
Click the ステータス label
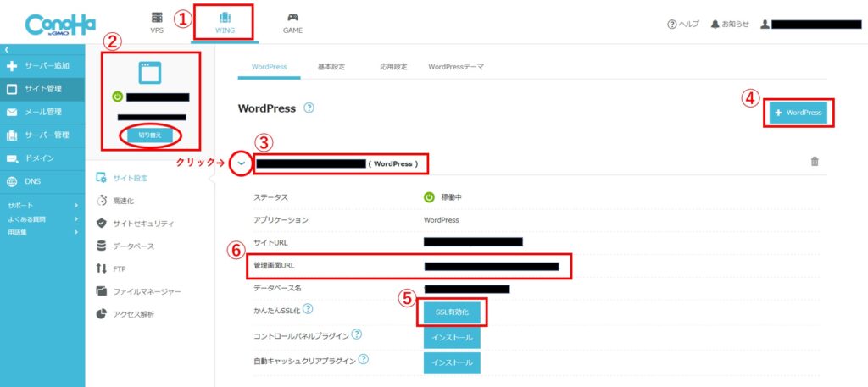[x=270, y=197]
